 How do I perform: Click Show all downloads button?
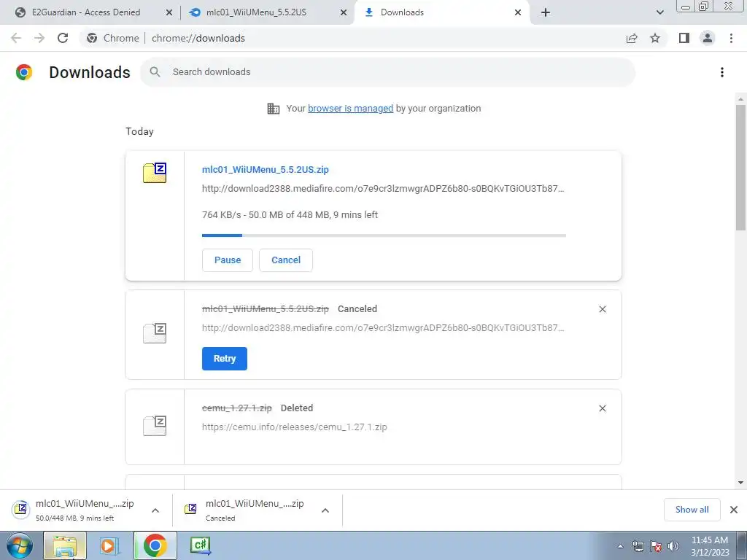692,510
